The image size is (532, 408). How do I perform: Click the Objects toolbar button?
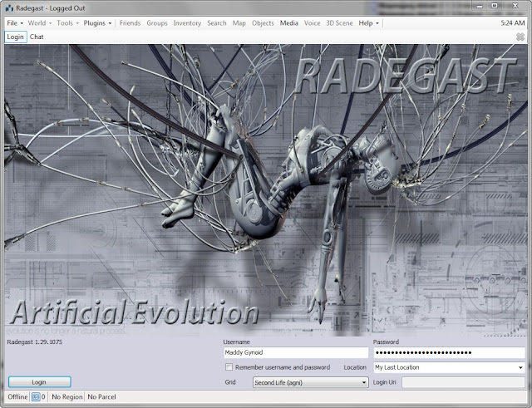click(263, 23)
